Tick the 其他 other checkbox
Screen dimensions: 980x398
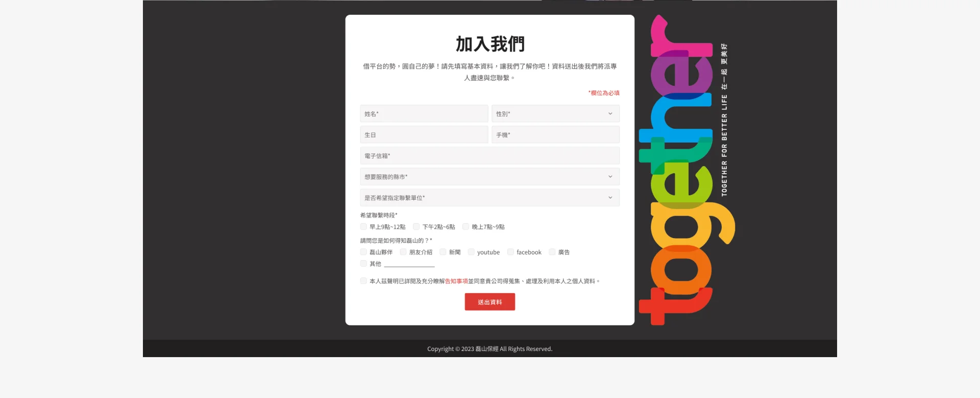tap(363, 264)
